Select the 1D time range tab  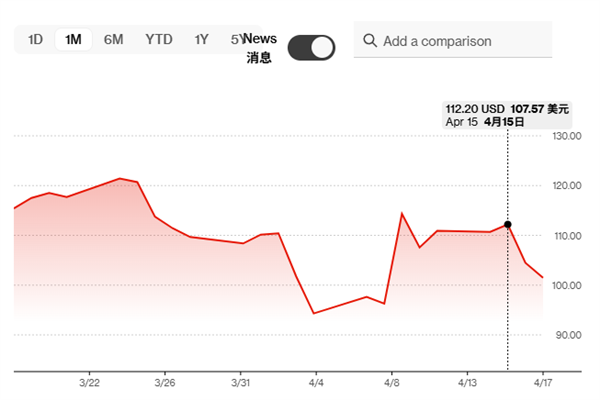(x=35, y=40)
